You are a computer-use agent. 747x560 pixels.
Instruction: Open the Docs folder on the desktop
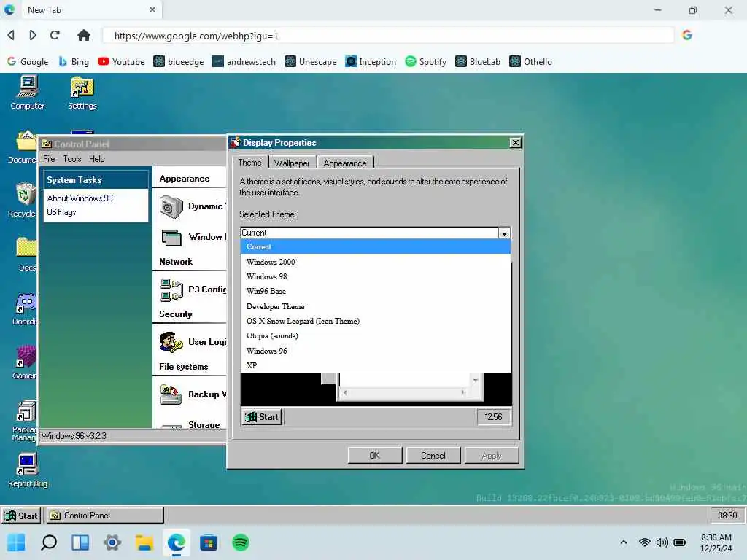(x=26, y=254)
